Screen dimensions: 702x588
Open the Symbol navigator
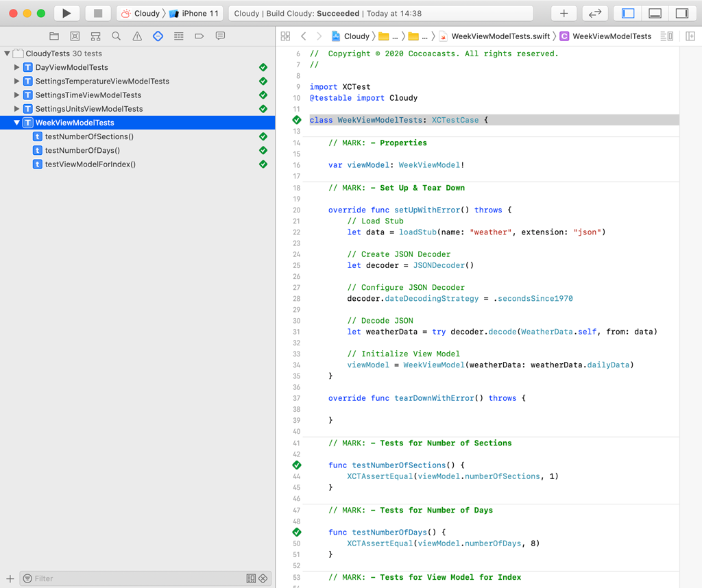pyautogui.click(x=95, y=36)
